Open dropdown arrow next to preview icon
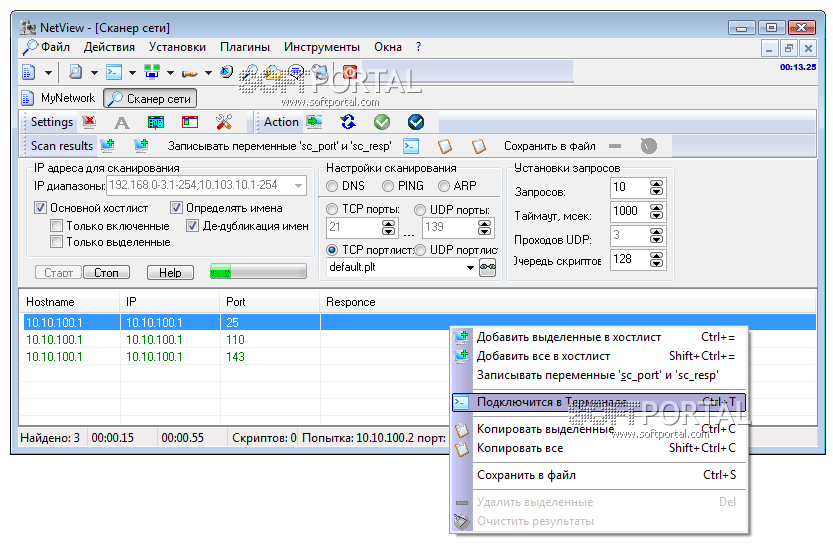The height and width of the screenshot is (546, 833). click(95, 72)
